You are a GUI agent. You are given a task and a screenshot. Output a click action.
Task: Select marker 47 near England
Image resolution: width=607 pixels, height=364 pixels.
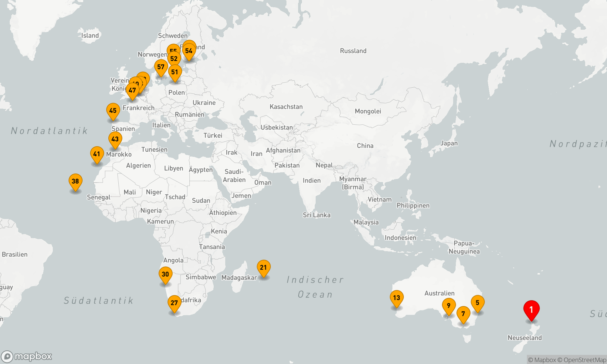tap(132, 90)
